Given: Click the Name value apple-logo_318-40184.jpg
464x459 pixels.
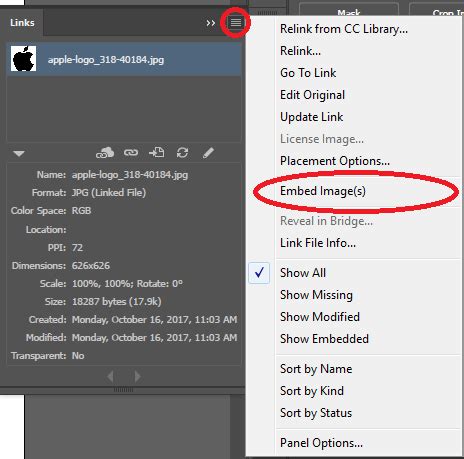Looking at the screenshot, I should [130, 175].
